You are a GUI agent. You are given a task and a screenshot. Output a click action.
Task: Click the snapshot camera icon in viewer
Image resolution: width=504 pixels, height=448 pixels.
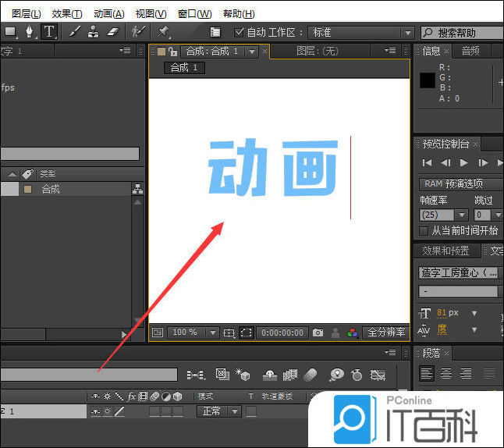[x=318, y=332]
